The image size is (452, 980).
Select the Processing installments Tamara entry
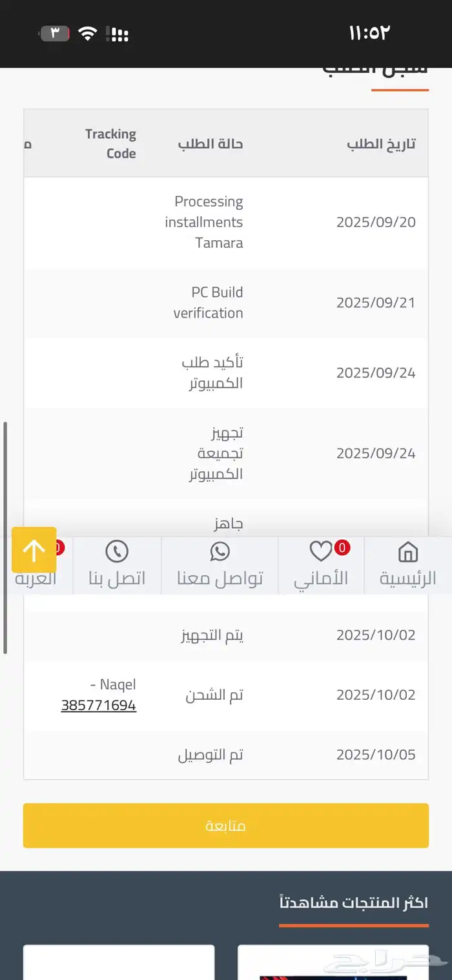tap(208, 222)
